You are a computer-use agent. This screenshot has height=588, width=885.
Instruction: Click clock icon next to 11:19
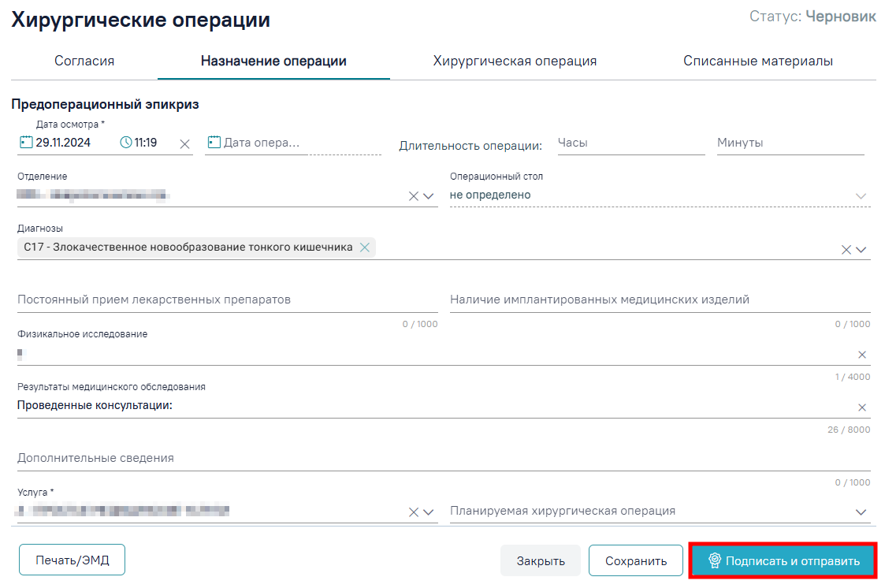126,143
